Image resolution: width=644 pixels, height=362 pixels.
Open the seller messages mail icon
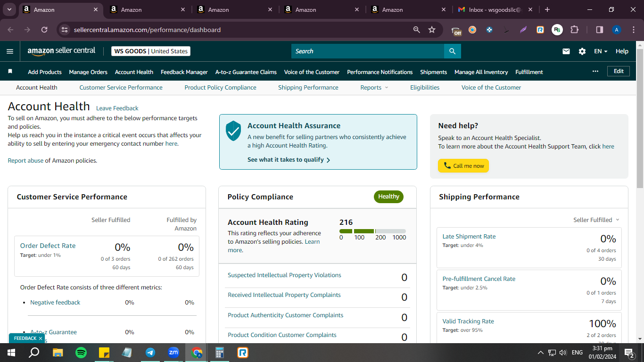coord(566,51)
